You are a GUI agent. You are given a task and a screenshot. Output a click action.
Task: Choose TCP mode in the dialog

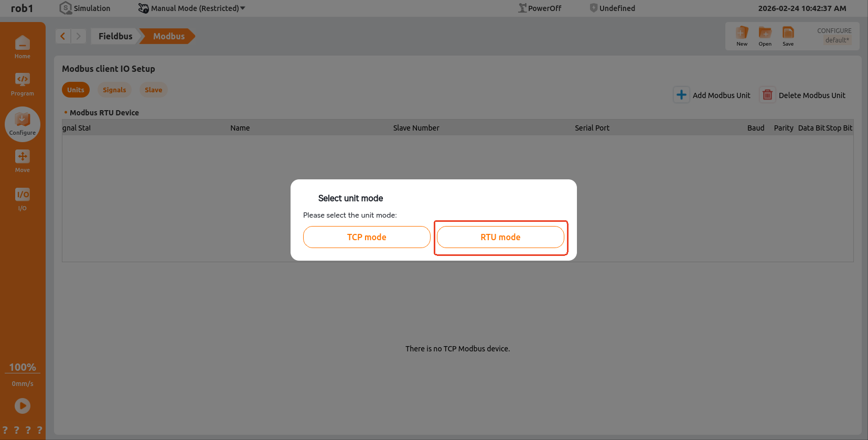click(367, 237)
